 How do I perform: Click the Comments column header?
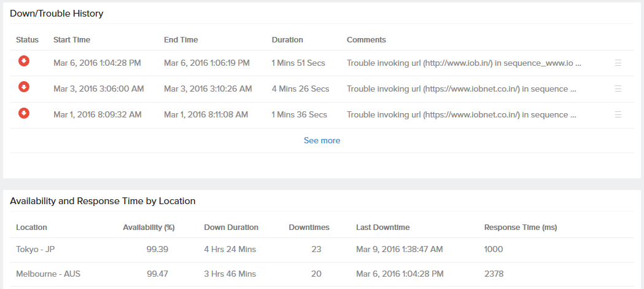coord(367,40)
